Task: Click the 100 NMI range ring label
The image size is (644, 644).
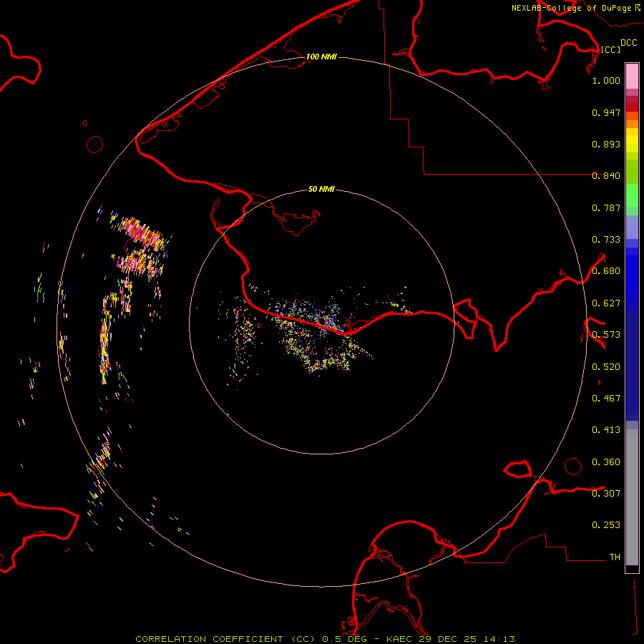Action: (321, 57)
